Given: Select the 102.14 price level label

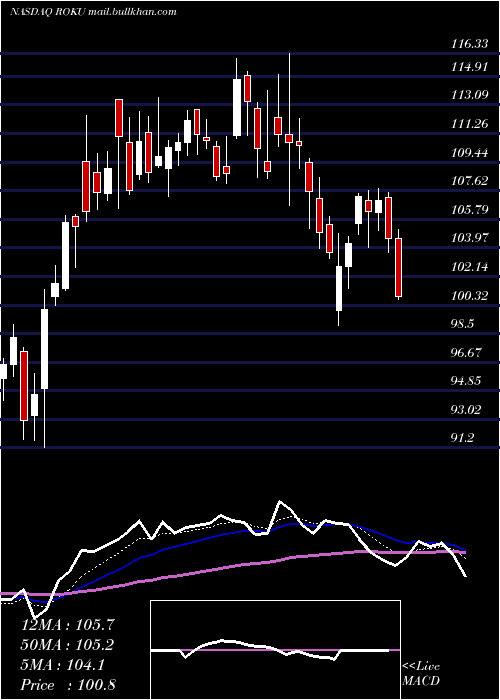Looking at the screenshot, I should tap(469, 267).
